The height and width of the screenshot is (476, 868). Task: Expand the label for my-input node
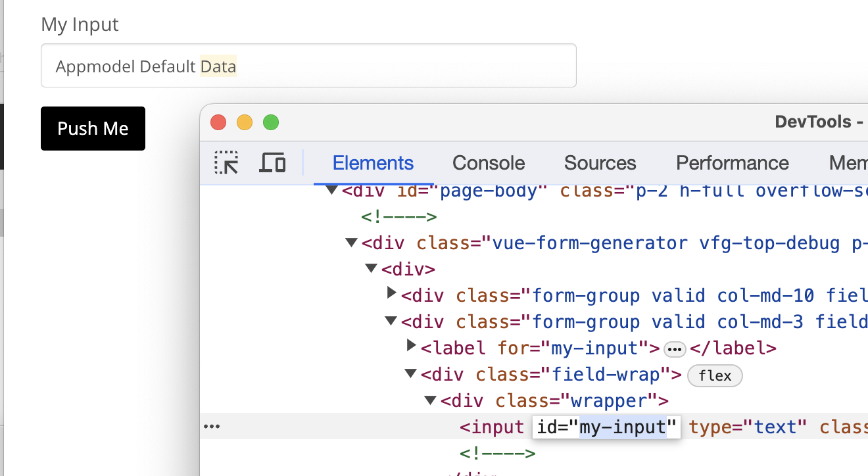click(412, 345)
